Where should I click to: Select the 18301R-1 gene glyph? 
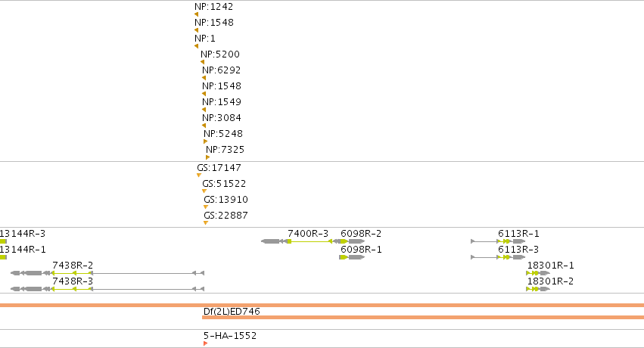(538, 273)
